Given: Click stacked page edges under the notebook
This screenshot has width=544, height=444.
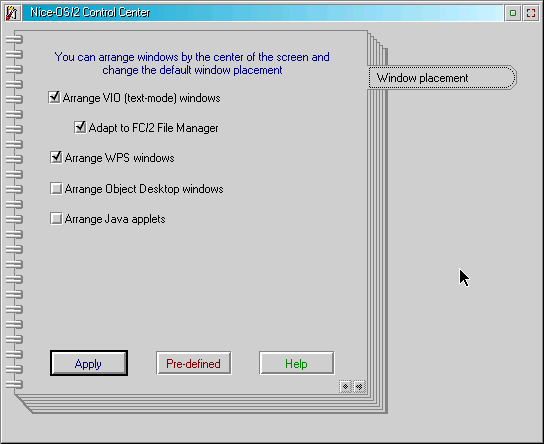Looking at the screenshot, I should pyautogui.click(x=201, y=404).
